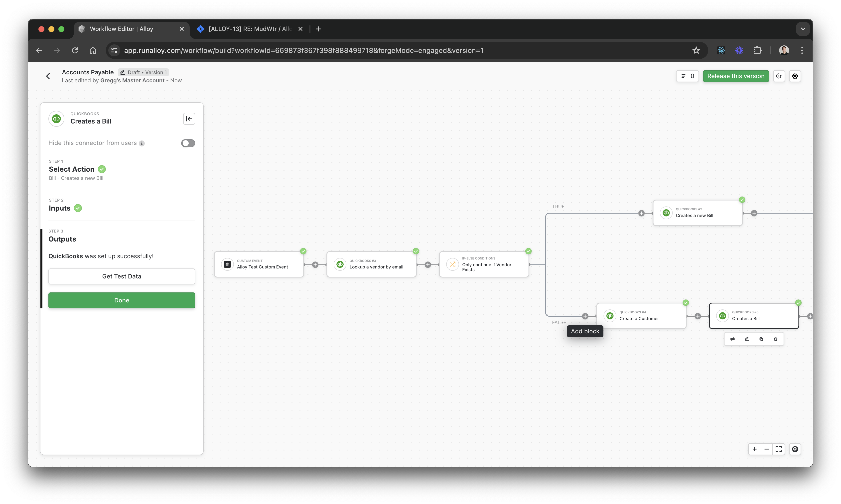Collapse the QuickBooks side panel
Screen dimensions: 841x504
click(189, 119)
